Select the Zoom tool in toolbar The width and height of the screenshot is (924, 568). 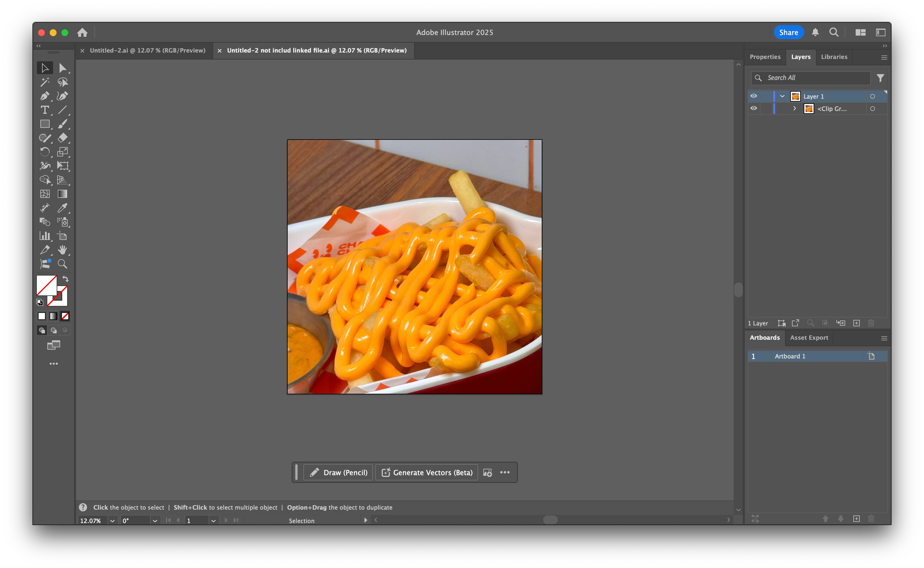[x=62, y=264]
